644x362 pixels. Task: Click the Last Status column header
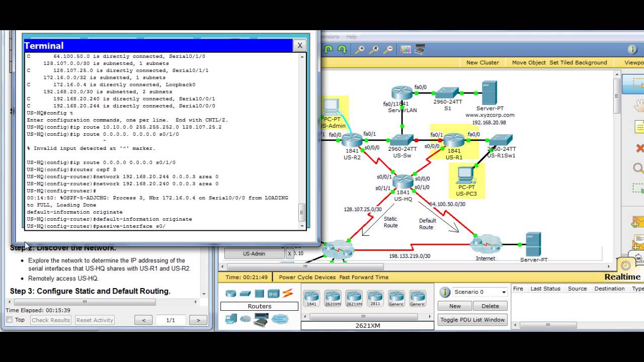545,289
